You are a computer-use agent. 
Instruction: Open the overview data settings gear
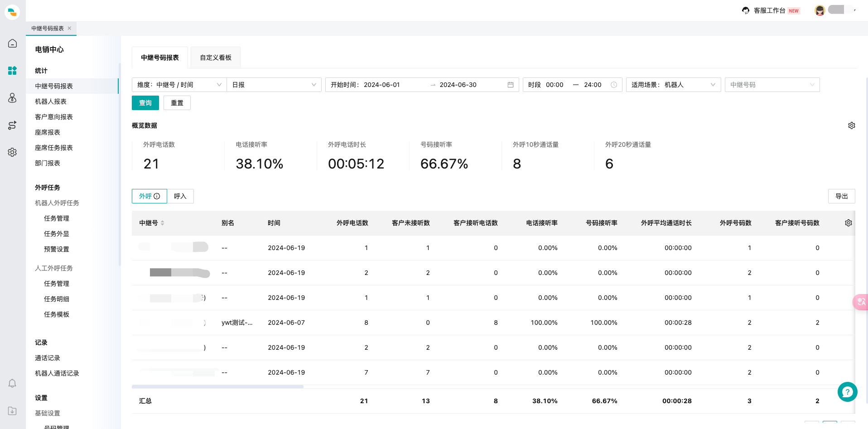tap(852, 125)
